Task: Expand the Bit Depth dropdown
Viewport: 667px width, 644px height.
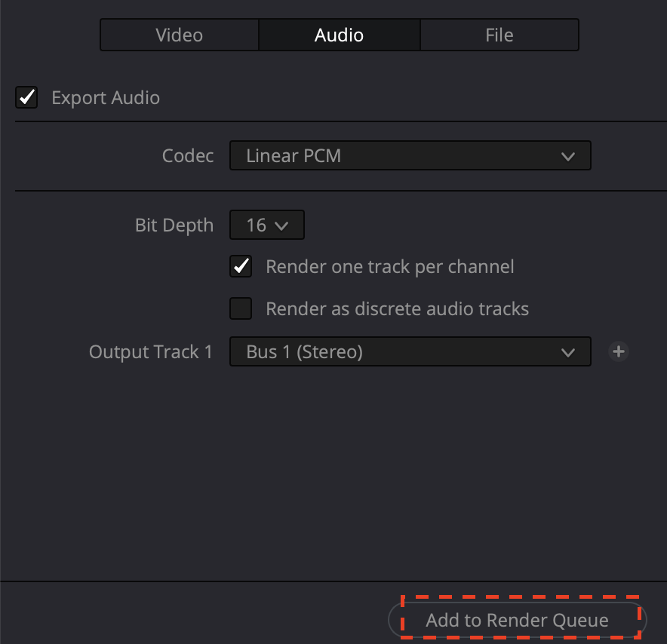Action: click(266, 225)
